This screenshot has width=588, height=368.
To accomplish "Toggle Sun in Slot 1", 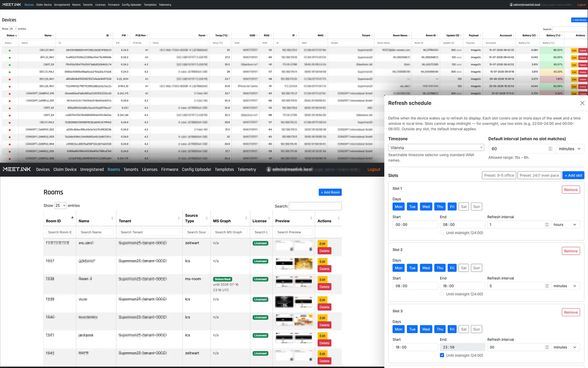I will click(x=476, y=207).
